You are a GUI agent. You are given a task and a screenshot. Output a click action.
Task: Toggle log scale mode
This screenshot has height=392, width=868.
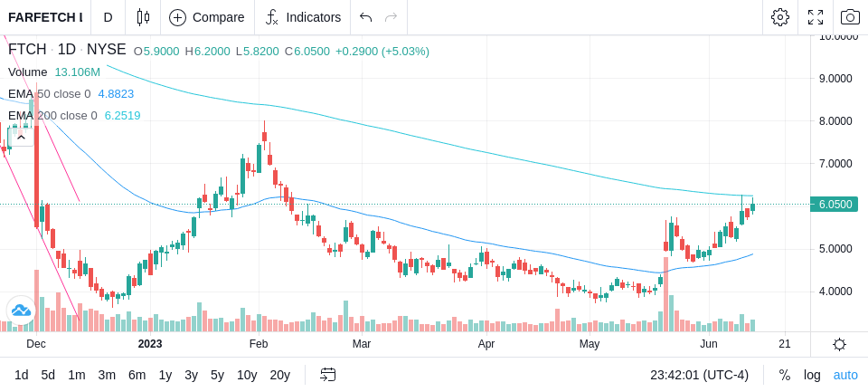[x=812, y=376]
